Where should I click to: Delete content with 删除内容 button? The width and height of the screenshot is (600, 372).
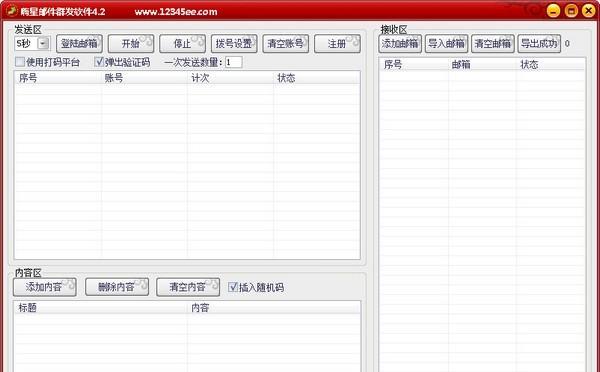pos(117,287)
